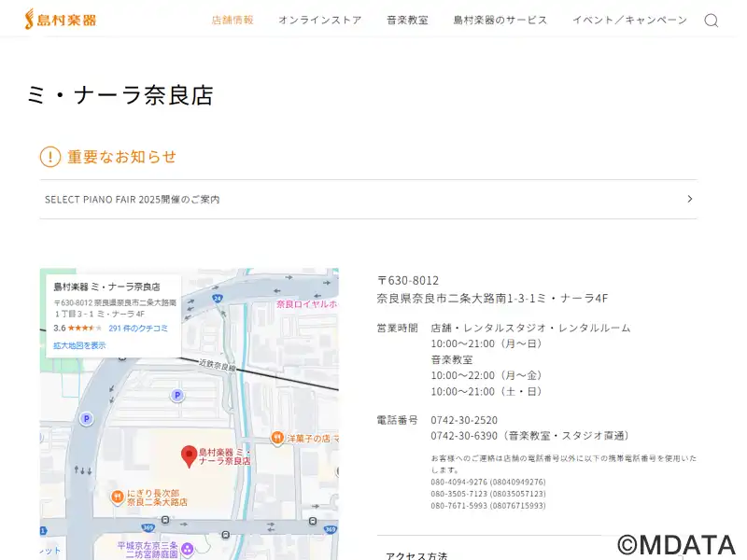
Task: Open the 291 件のクチコミ reviews link
Action: [x=138, y=329]
